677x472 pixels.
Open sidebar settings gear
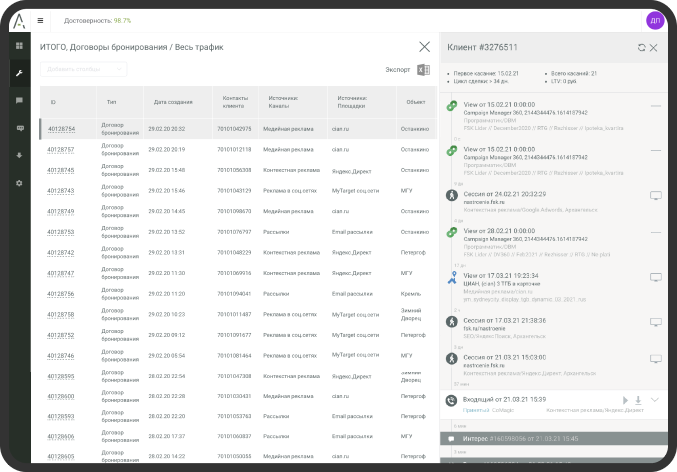coord(18,183)
